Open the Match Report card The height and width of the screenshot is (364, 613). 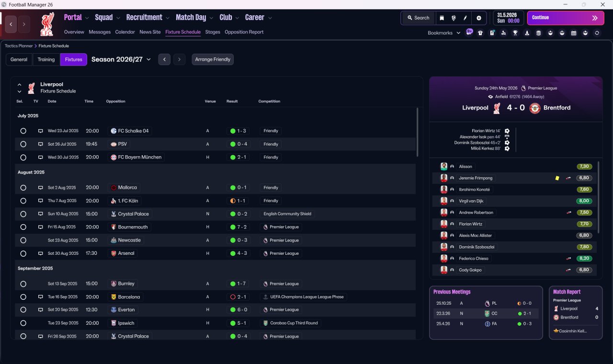point(576,312)
